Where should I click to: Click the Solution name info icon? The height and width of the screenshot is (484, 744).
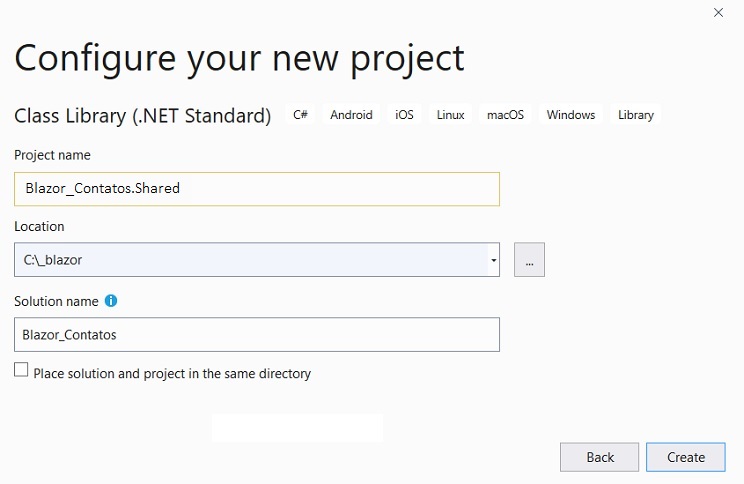[111, 301]
